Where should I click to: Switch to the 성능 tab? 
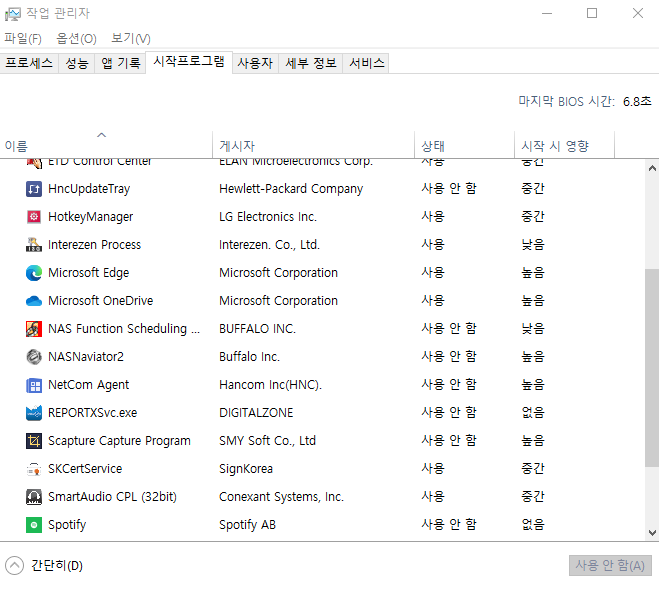[x=77, y=63]
